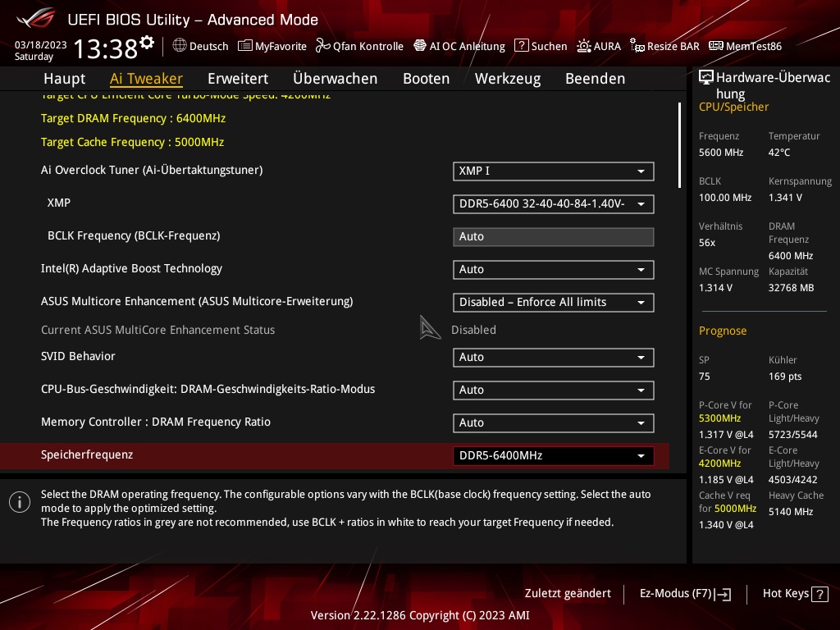The image size is (840, 630).
Task: Launch MemTest86 icon
Action: 715,46
